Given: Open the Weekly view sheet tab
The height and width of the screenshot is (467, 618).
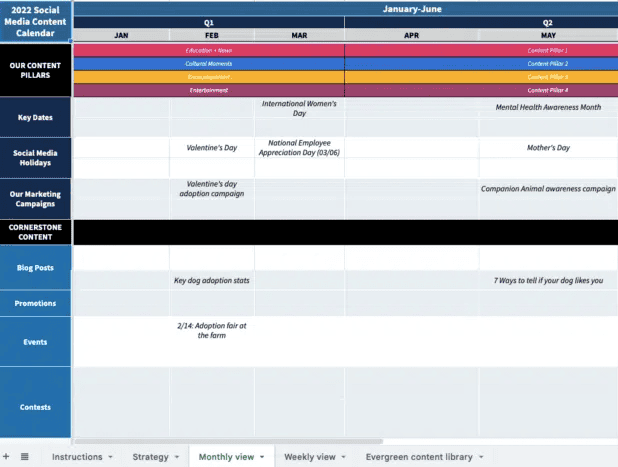Looking at the screenshot, I should (x=309, y=457).
